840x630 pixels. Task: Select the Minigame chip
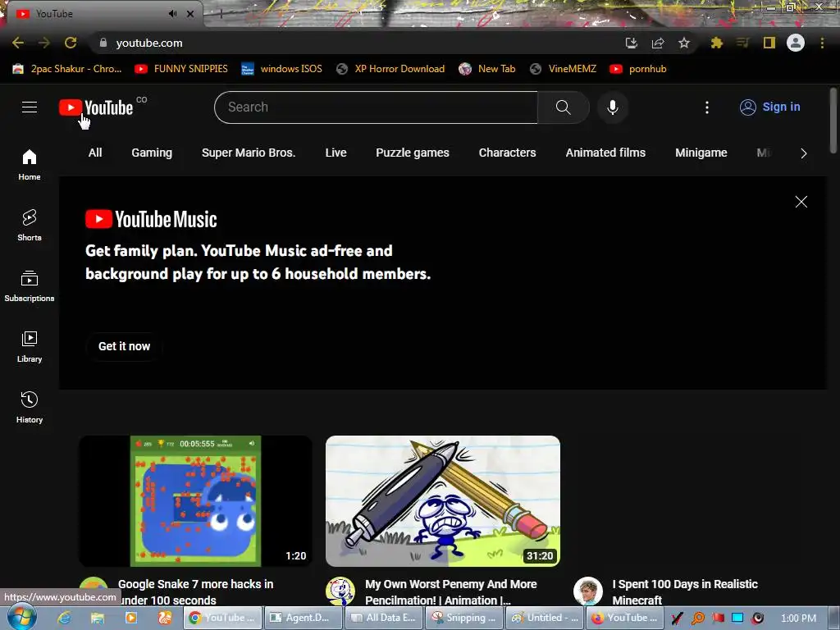(701, 153)
